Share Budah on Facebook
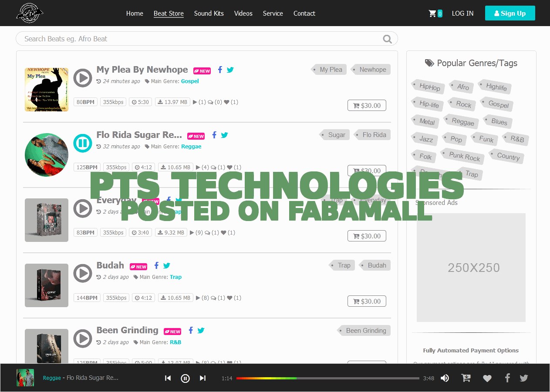 156,265
